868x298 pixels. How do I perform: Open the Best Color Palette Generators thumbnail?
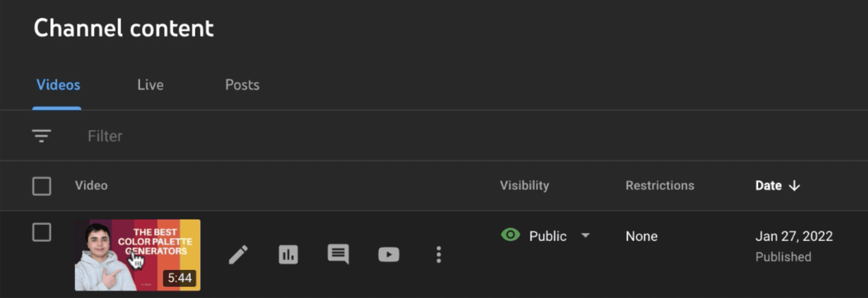click(x=138, y=255)
